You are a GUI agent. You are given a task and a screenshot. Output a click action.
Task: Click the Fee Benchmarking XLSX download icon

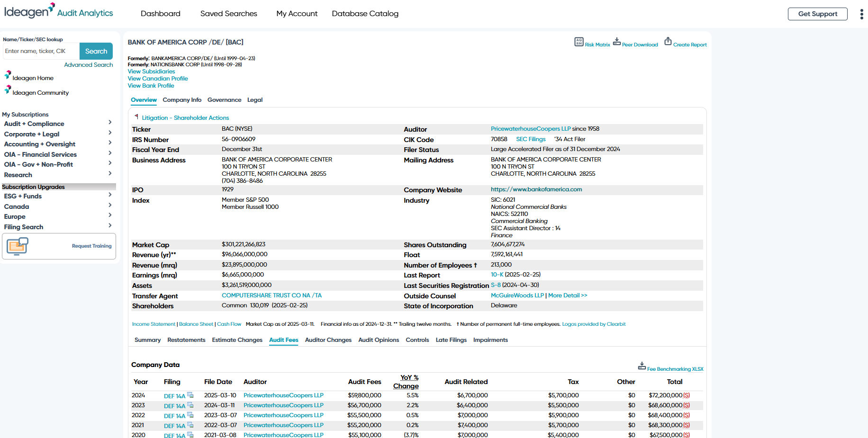(642, 366)
